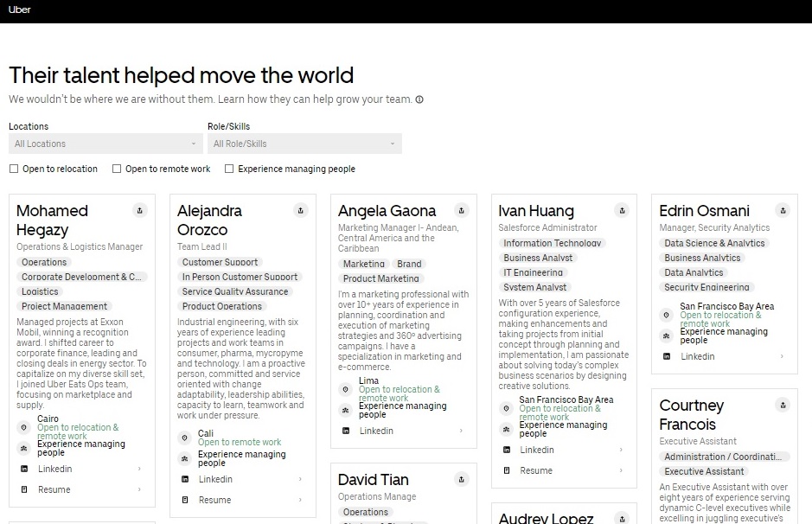Share Ivan Huang's profile card
The width and height of the screenshot is (812, 524).
click(x=622, y=210)
